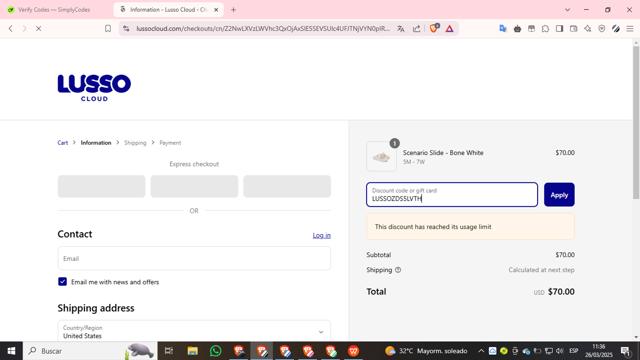The image size is (640, 360).
Task: Share this page using the share icon
Action: pos(416,29)
